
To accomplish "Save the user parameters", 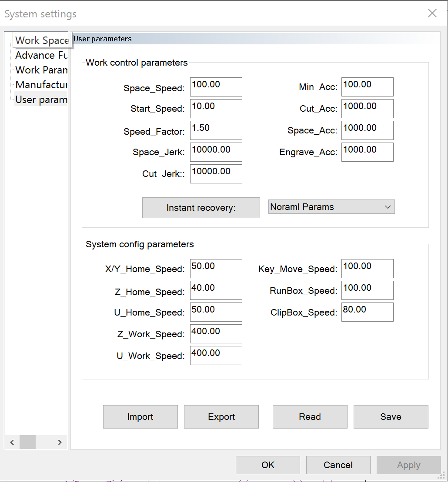I will [391, 417].
